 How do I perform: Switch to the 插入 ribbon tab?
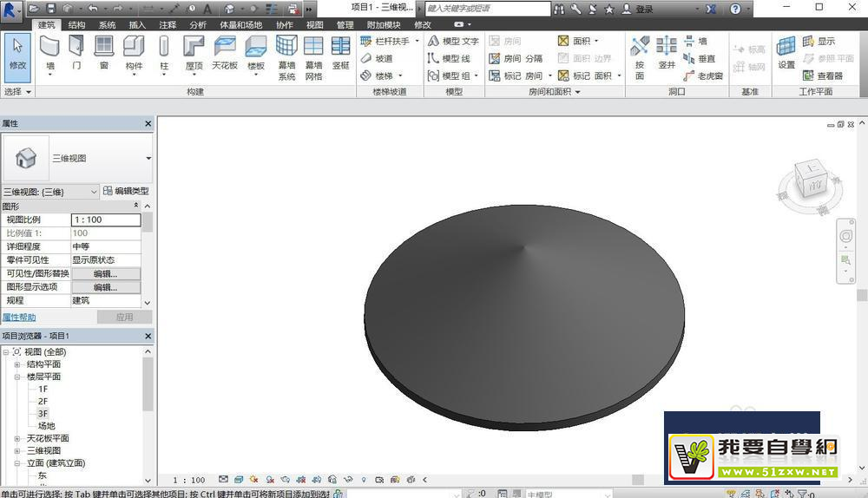coord(137,25)
